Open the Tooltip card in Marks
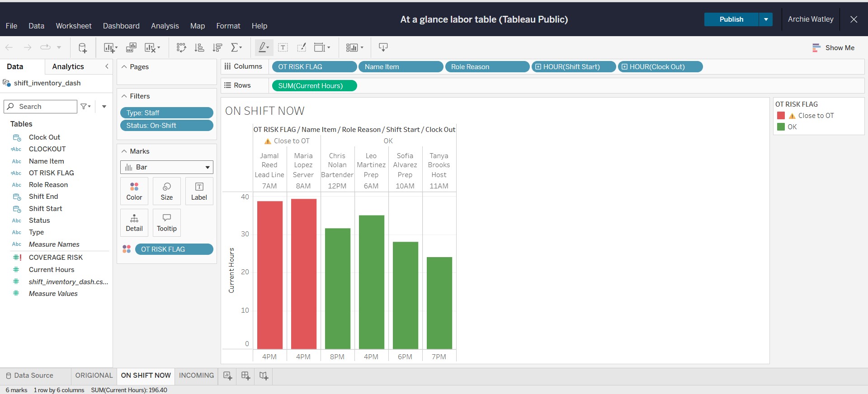868x394 pixels. [166, 223]
